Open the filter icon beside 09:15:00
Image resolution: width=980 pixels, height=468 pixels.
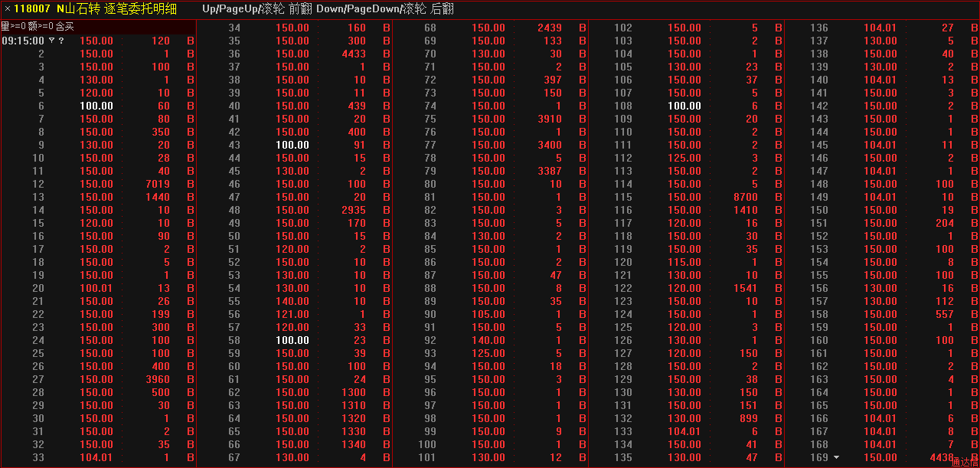pyautogui.click(x=51, y=41)
